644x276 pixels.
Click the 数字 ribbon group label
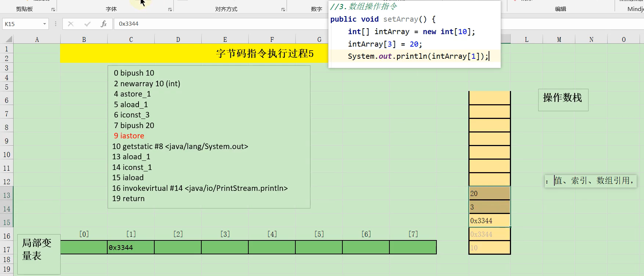coord(316,9)
